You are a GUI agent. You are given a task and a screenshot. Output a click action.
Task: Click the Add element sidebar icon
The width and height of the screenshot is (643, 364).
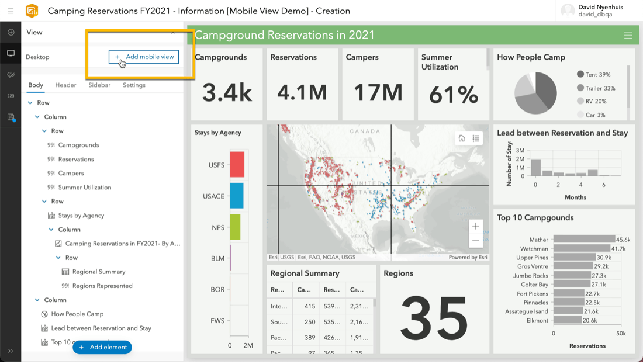tap(11, 32)
